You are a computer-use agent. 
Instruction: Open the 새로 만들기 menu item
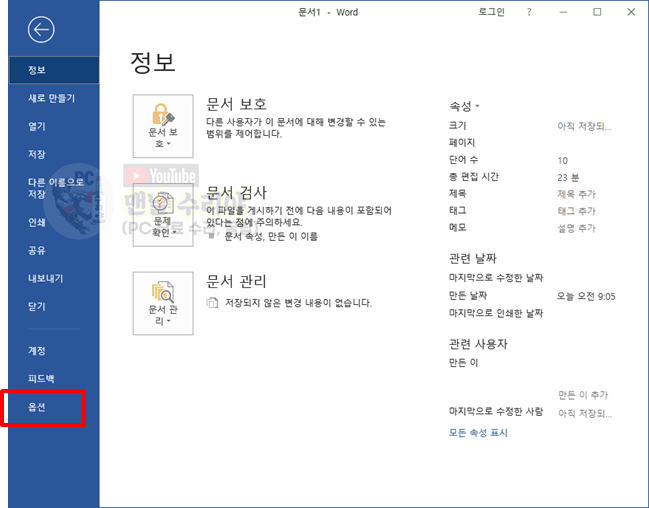pyautogui.click(x=54, y=98)
